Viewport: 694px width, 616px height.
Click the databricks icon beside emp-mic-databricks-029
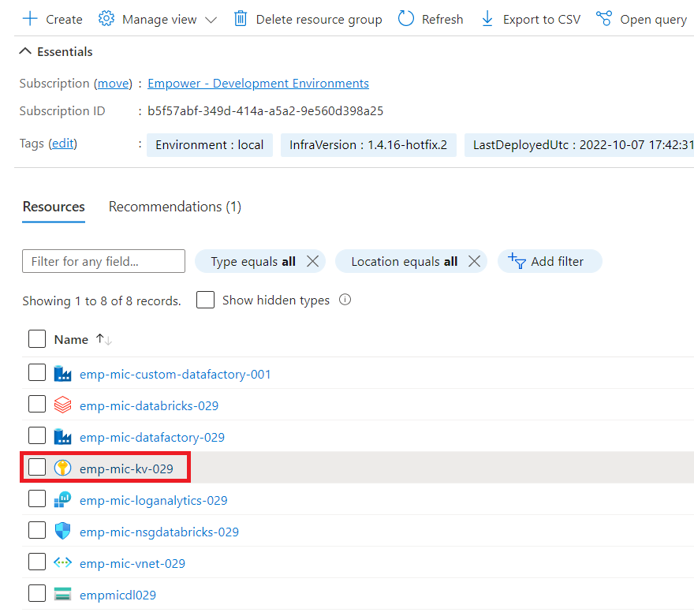coord(62,405)
